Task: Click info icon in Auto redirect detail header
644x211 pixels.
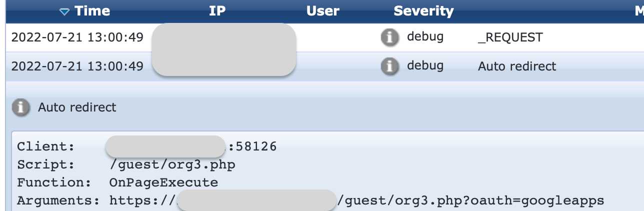Action: pyautogui.click(x=20, y=107)
